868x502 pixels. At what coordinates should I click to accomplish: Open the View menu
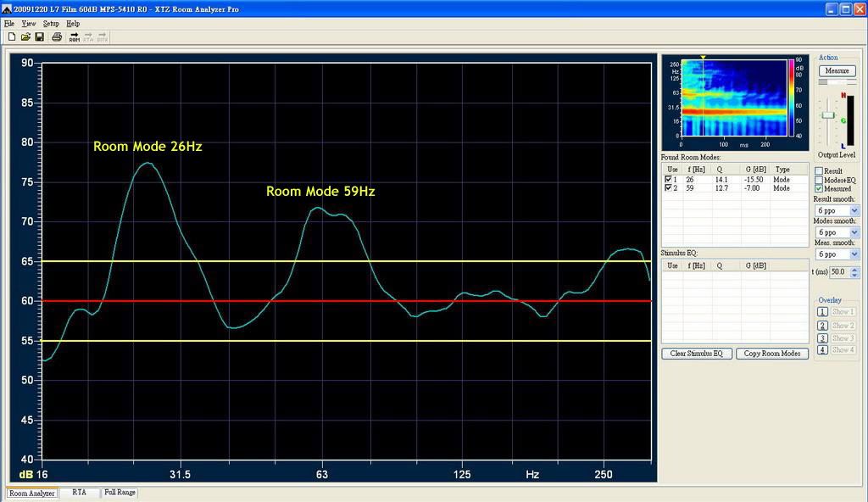click(28, 24)
